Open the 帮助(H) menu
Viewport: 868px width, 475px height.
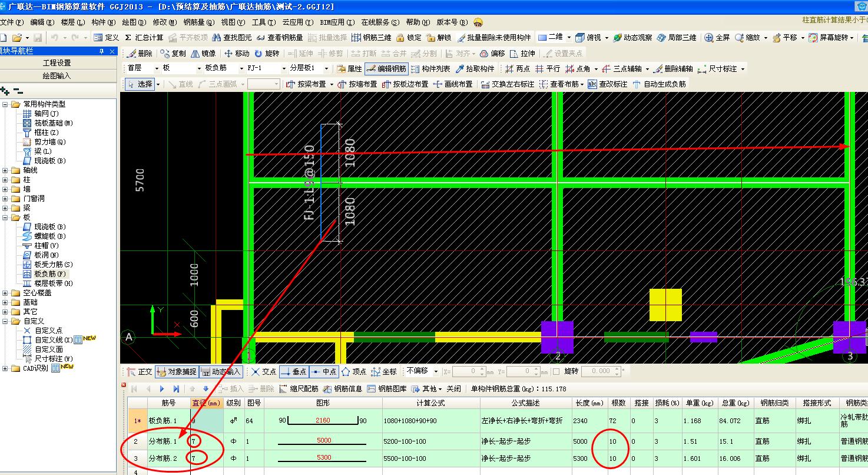pos(418,22)
